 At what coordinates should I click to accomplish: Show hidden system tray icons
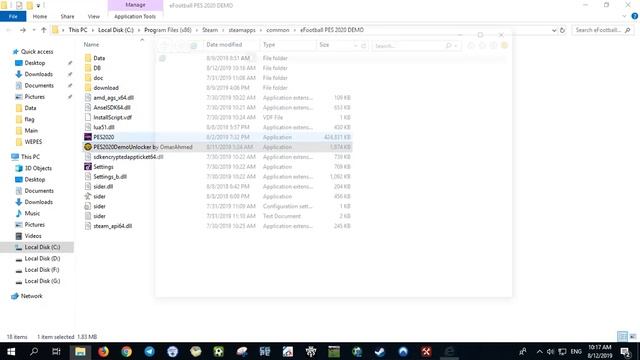coord(539,351)
